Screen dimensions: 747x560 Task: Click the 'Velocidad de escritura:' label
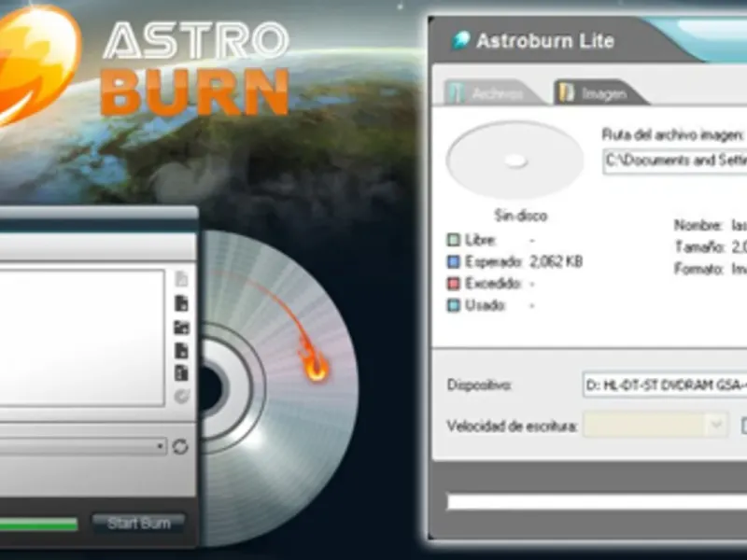[512, 426]
